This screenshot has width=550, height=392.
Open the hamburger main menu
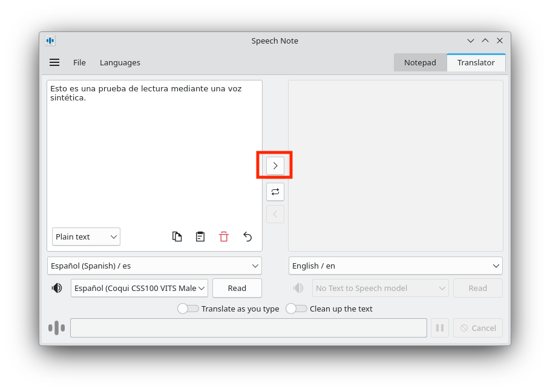[54, 62]
